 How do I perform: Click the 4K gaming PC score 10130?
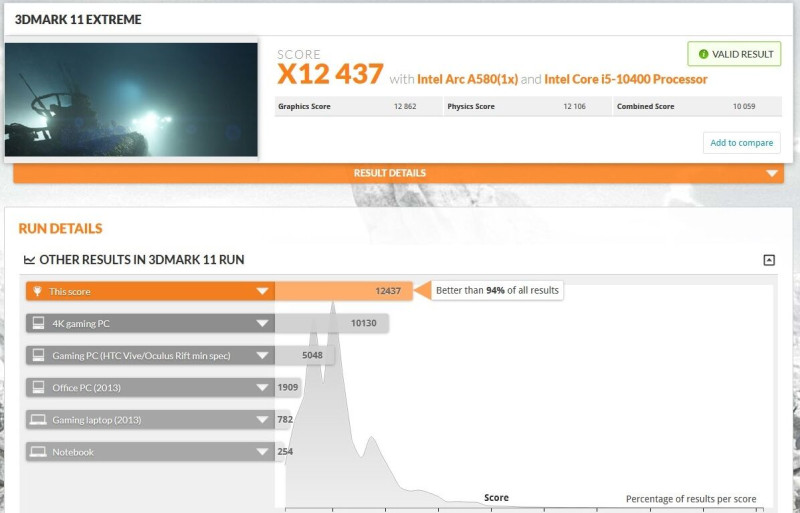click(364, 323)
